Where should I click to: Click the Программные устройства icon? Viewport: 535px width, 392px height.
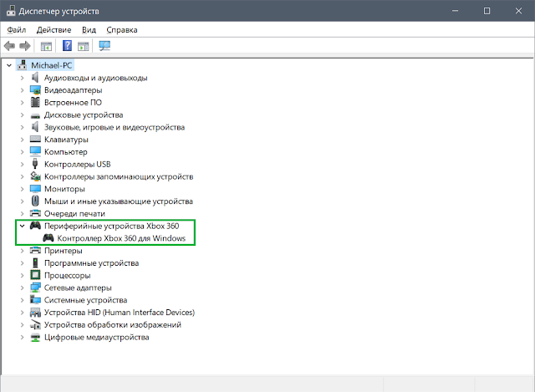tap(35, 262)
